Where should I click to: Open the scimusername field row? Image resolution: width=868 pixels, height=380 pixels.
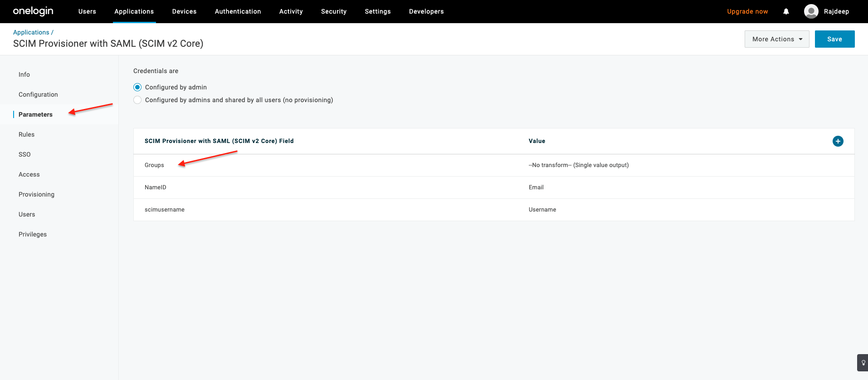(x=164, y=210)
